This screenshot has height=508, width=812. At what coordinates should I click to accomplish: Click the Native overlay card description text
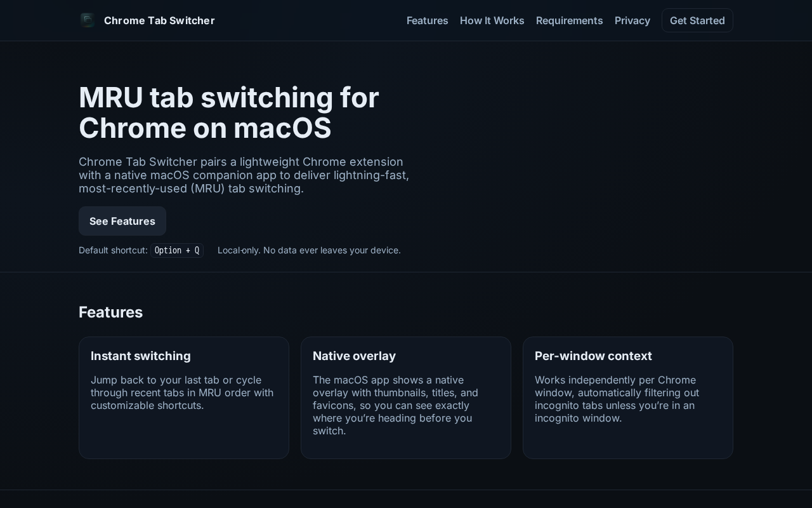tap(395, 405)
